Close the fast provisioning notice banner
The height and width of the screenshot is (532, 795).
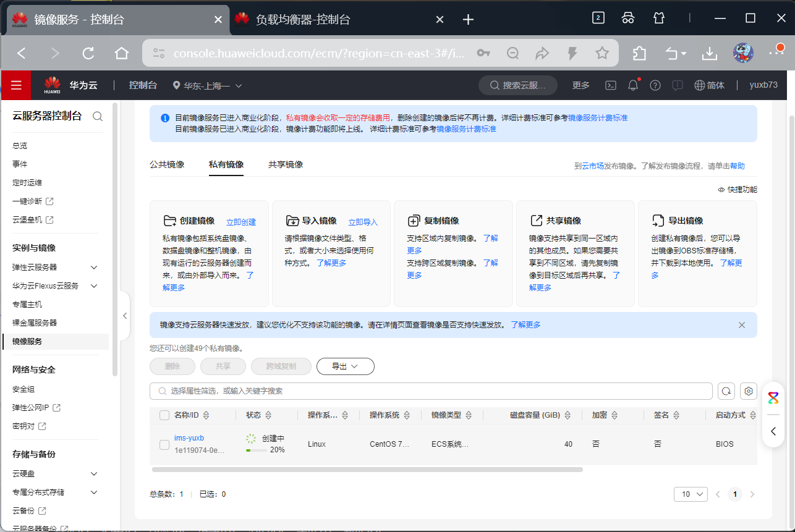[x=742, y=325]
